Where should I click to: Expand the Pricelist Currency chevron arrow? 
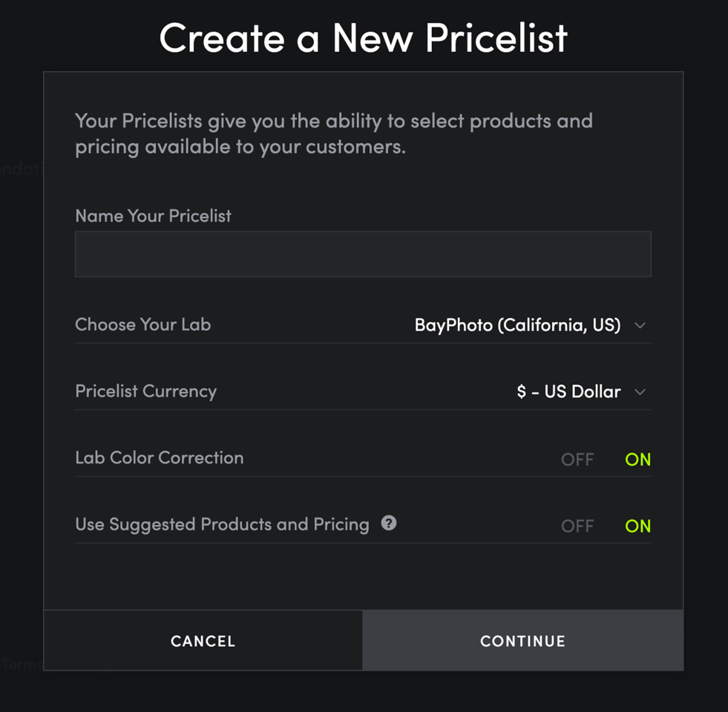[640, 392]
